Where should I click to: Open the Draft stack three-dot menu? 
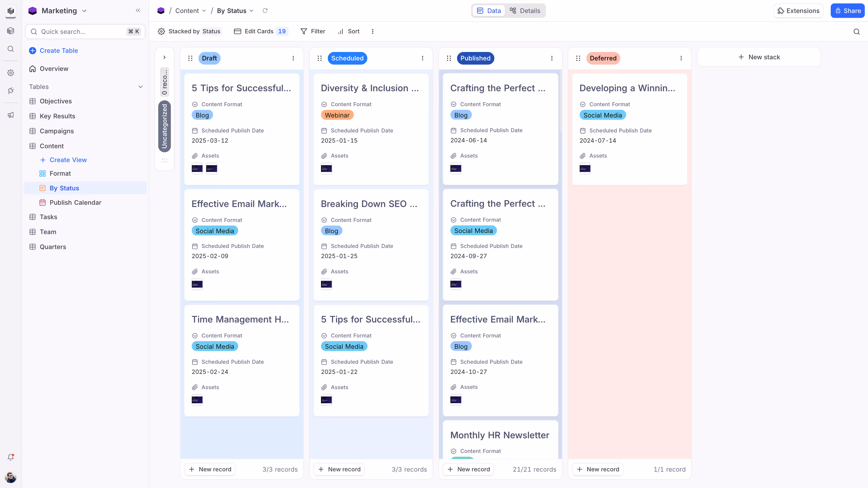[x=293, y=58]
